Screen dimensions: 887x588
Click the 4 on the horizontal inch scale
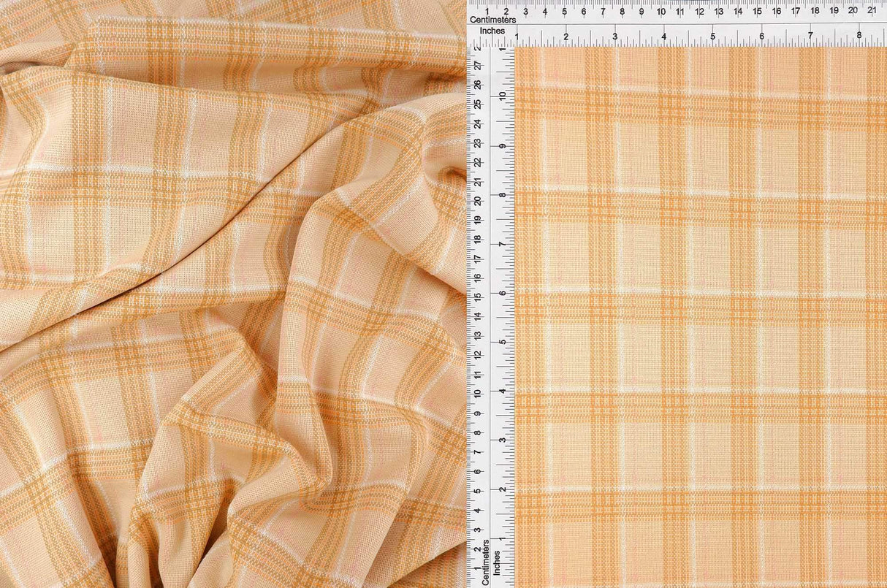click(664, 33)
